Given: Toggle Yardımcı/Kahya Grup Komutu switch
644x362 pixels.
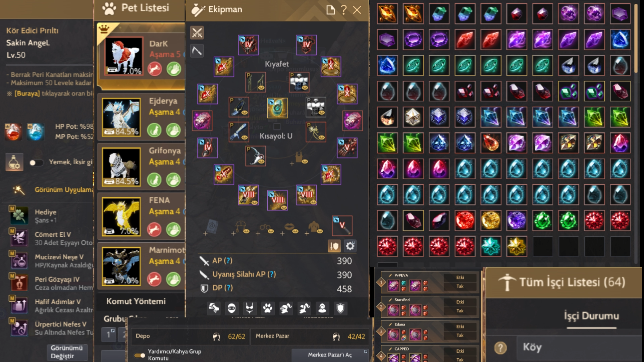Looking at the screenshot, I should tap(140, 355).
